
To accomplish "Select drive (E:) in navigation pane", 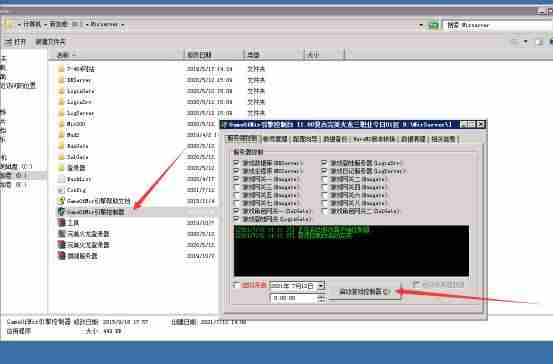I will pos(13,184).
